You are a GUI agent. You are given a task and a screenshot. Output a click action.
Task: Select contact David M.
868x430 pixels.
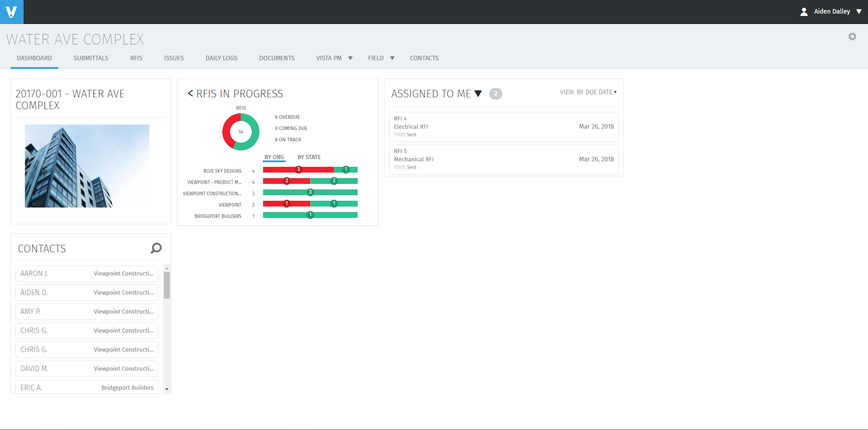(x=87, y=369)
